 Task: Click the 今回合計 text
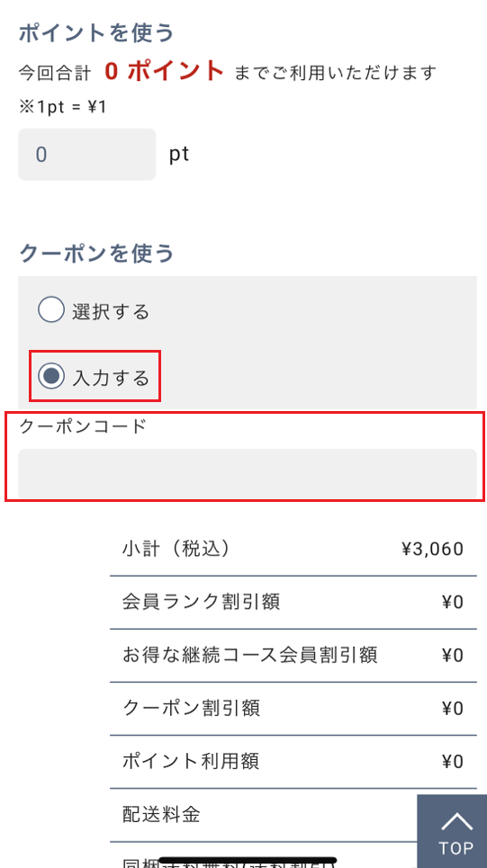pyautogui.click(x=54, y=73)
